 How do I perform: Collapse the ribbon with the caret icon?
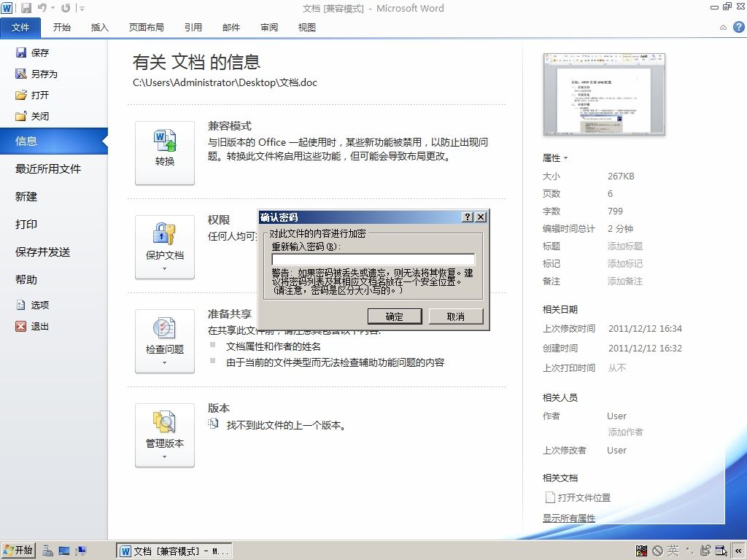coord(723,28)
